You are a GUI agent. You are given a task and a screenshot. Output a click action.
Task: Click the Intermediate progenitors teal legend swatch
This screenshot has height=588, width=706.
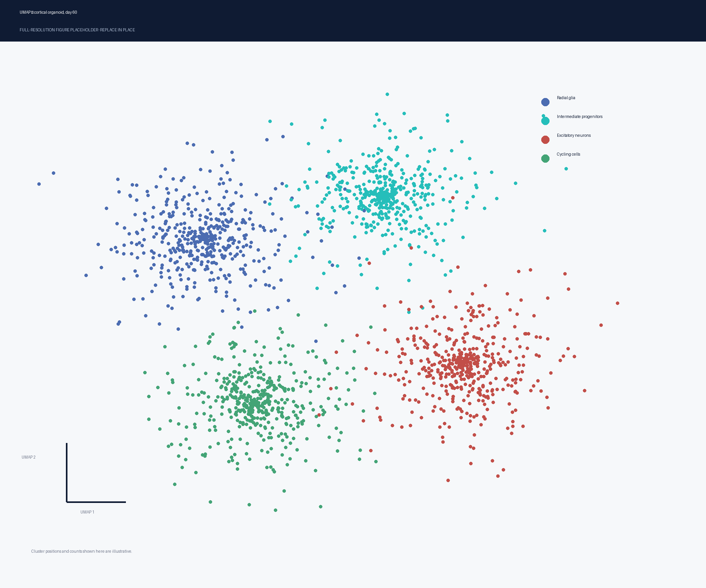tap(545, 121)
